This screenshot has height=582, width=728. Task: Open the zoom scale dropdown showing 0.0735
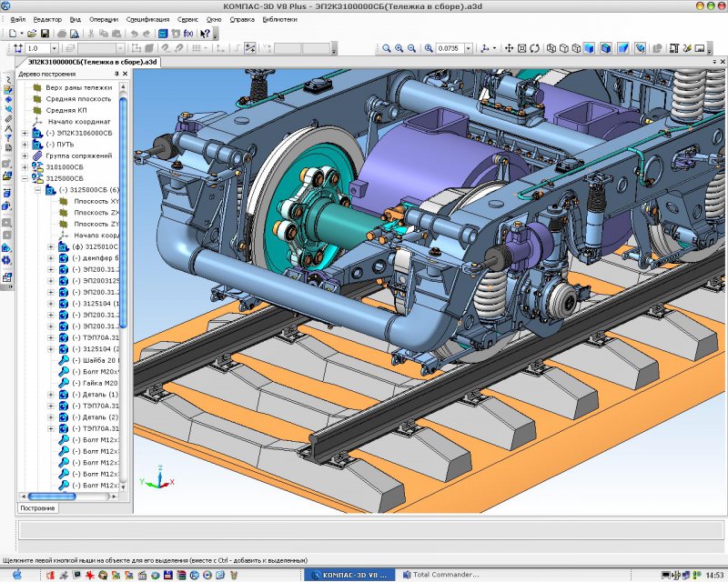click(x=468, y=48)
